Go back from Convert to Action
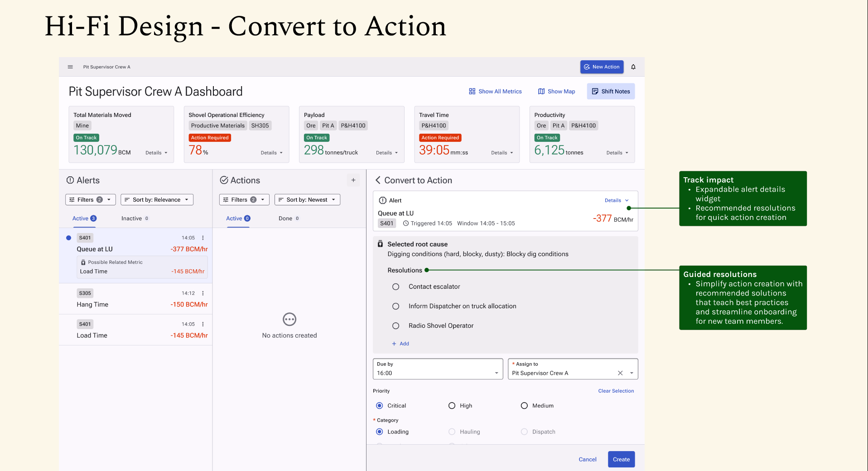Viewport: 868px width, 471px height. tap(378, 180)
